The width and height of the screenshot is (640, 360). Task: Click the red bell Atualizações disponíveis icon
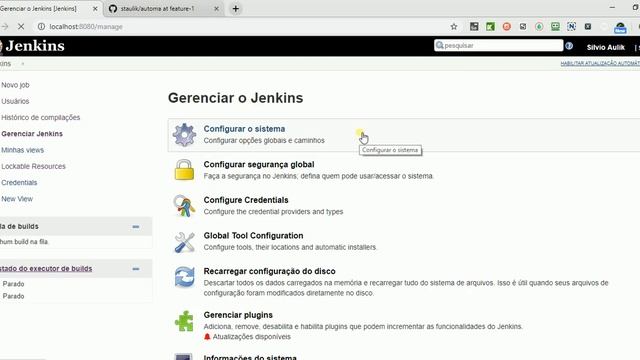[x=207, y=336]
